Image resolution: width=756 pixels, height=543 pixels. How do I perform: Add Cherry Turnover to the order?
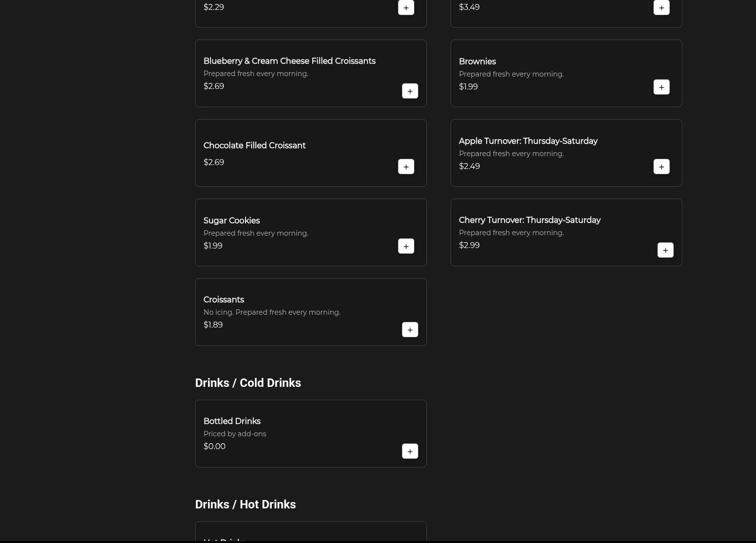(665, 251)
